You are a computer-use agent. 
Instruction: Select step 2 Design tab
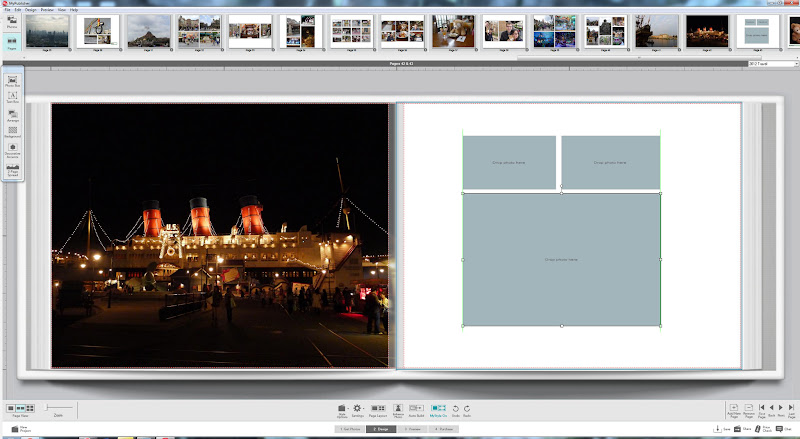point(381,429)
